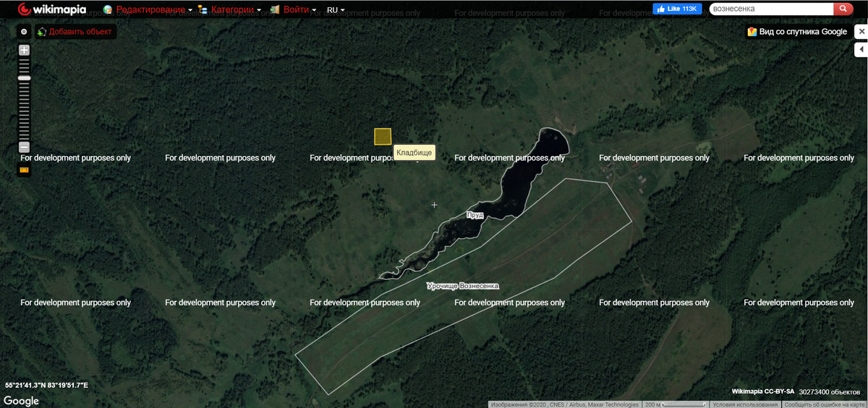Open the Войти login menu
The height and width of the screenshot is (408, 868).
point(299,10)
